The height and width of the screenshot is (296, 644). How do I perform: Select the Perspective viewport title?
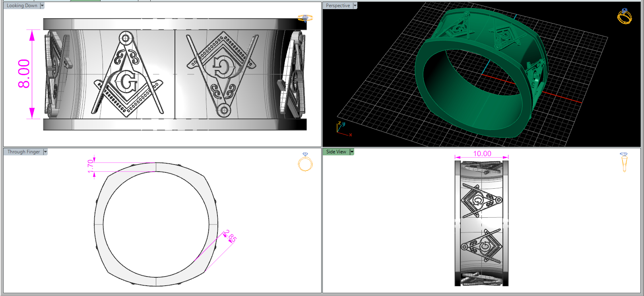pyautogui.click(x=338, y=6)
